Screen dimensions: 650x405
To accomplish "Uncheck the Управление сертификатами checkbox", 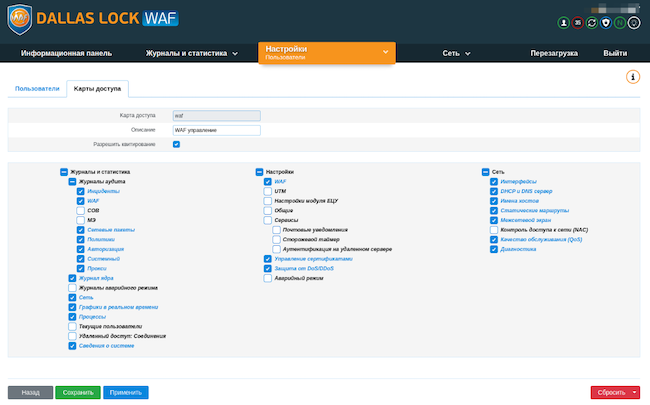I will (268, 259).
